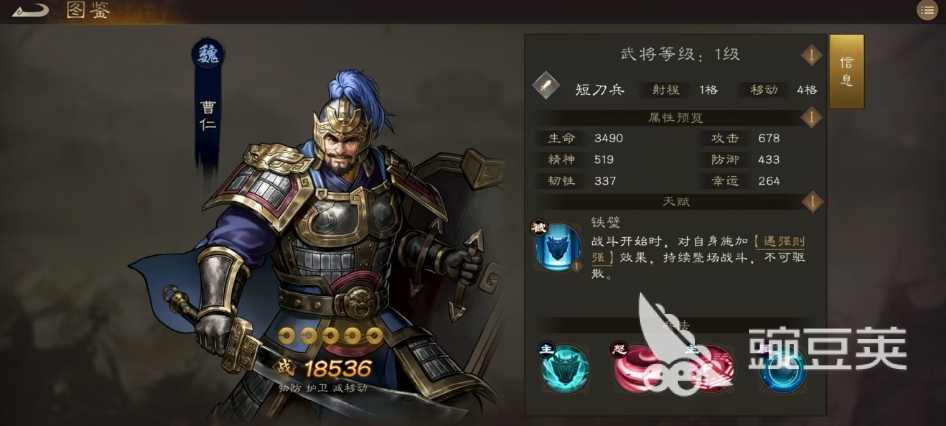Select the cyan dragon-head active skill icon

[x=565, y=366]
